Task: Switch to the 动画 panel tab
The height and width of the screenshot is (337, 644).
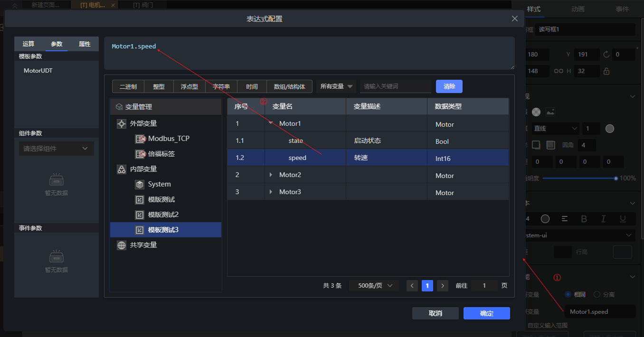Action: (x=578, y=9)
